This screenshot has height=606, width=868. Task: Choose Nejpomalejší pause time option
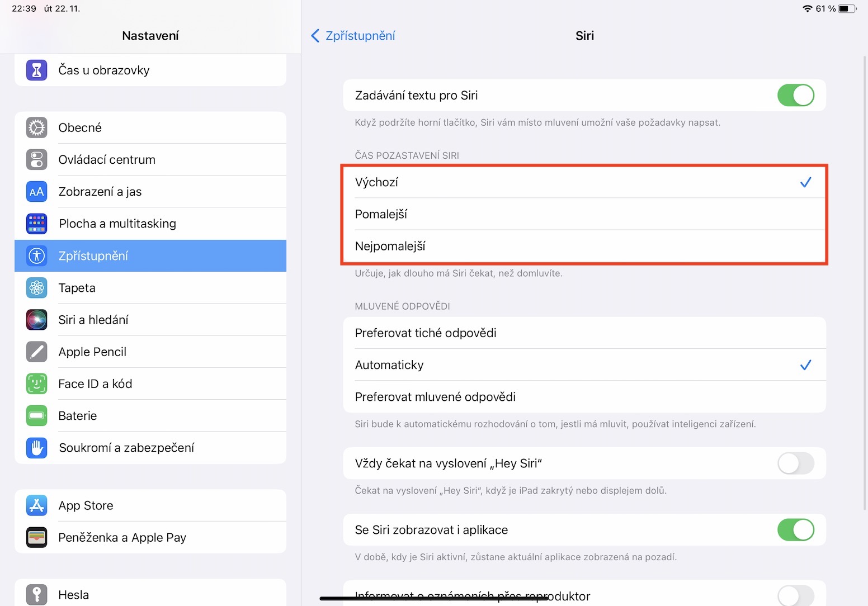(x=584, y=246)
